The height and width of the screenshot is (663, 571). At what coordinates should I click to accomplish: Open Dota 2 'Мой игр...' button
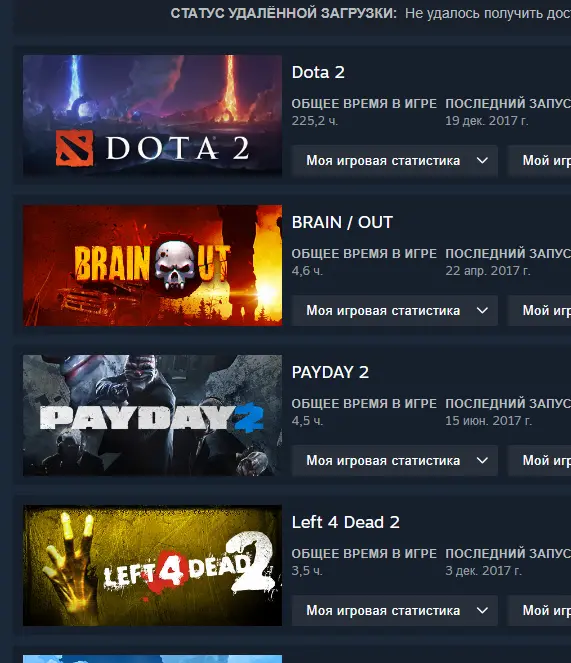point(540,161)
